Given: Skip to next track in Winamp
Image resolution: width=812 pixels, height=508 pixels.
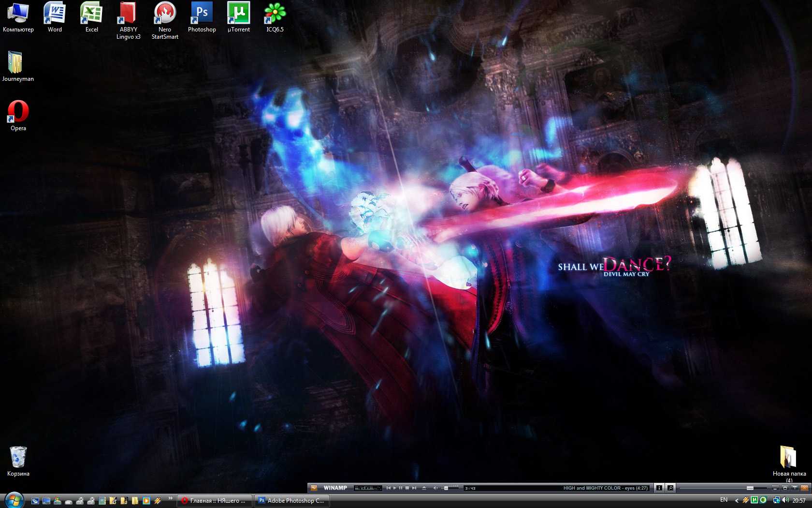Looking at the screenshot, I should [414, 488].
